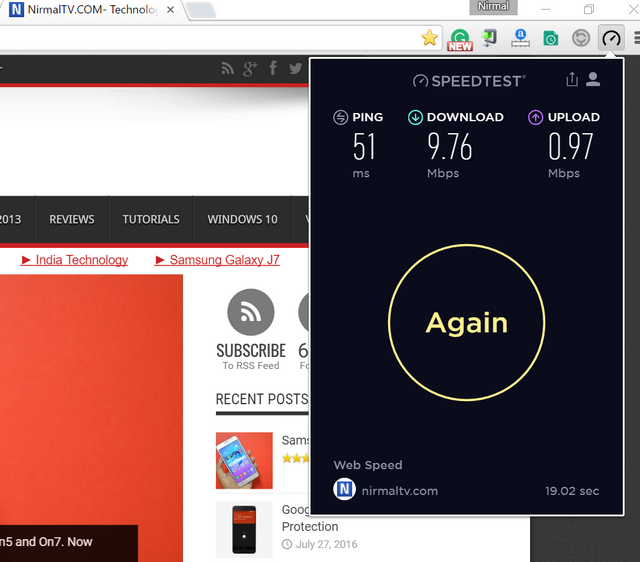The height and width of the screenshot is (562, 640).
Task: Open the Amazon assistant extension icon
Action: [x=520, y=38]
